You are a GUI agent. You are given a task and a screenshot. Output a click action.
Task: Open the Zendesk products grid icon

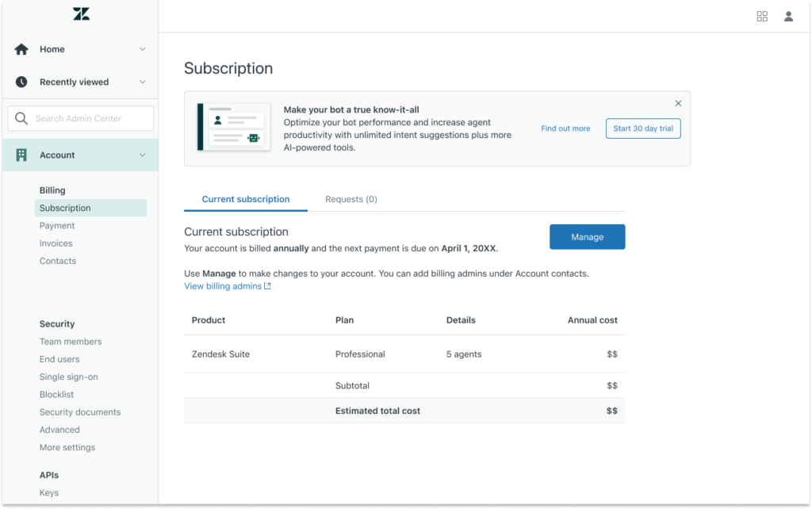761,16
